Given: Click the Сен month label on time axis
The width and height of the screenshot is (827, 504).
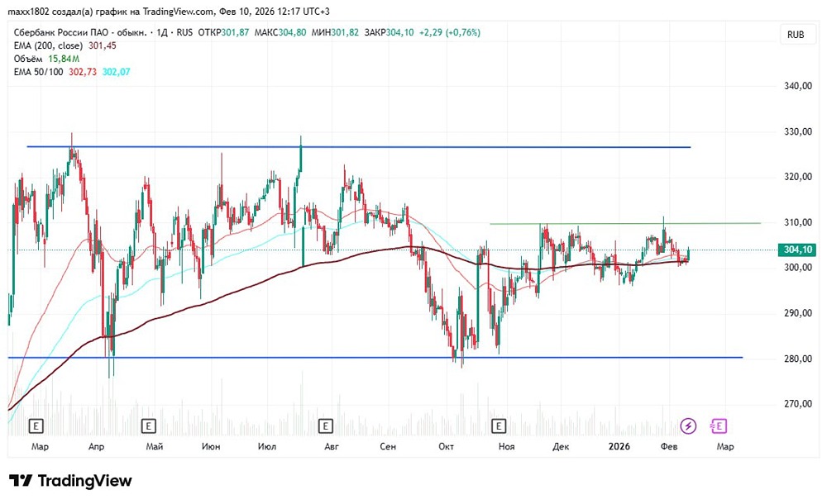Looking at the screenshot, I should pyautogui.click(x=388, y=446).
